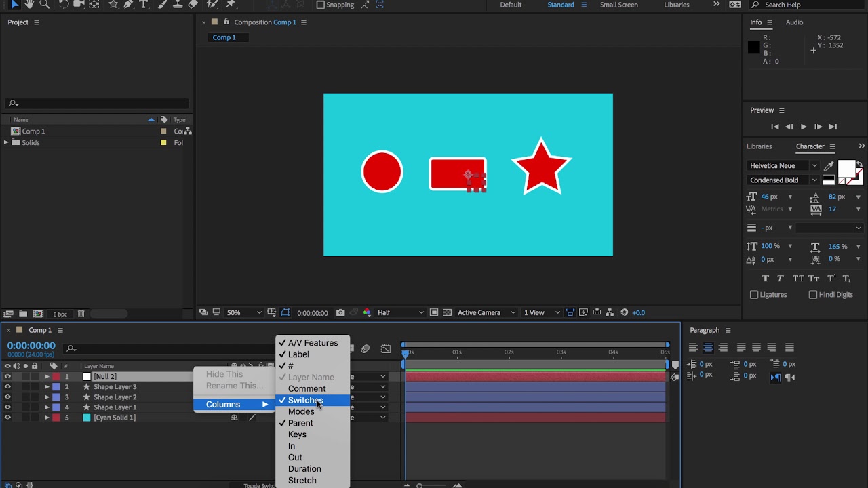Select the Clone Stamp tool
Screen dimensions: 868x488
point(178,5)
